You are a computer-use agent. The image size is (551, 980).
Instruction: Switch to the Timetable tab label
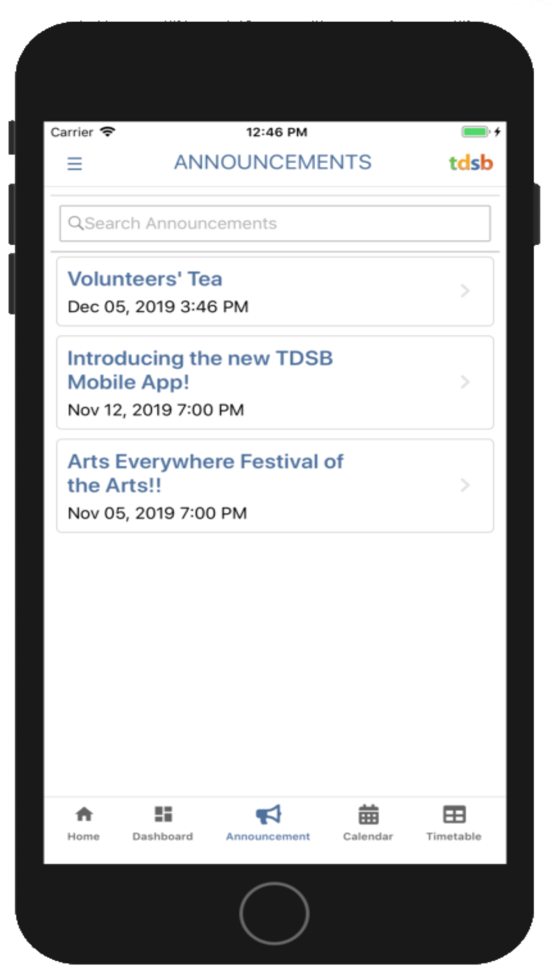(454, 837)
